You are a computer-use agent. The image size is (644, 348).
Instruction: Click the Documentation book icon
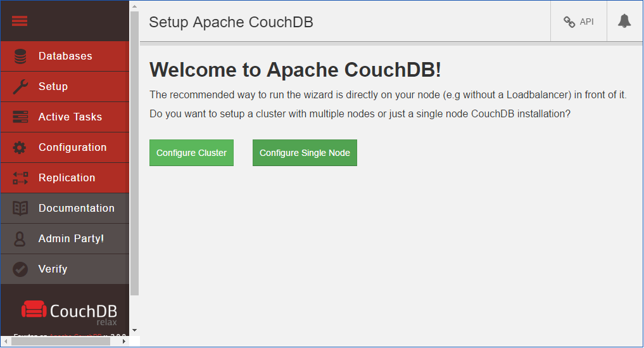point(20,209)
